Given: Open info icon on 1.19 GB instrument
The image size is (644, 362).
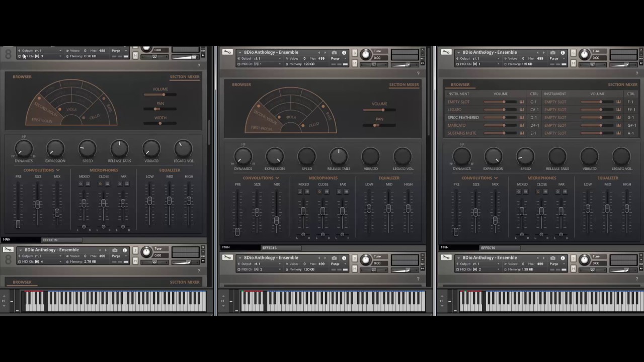Looking at the screenshot, I should pyautogui.click(x=562, y=52).
